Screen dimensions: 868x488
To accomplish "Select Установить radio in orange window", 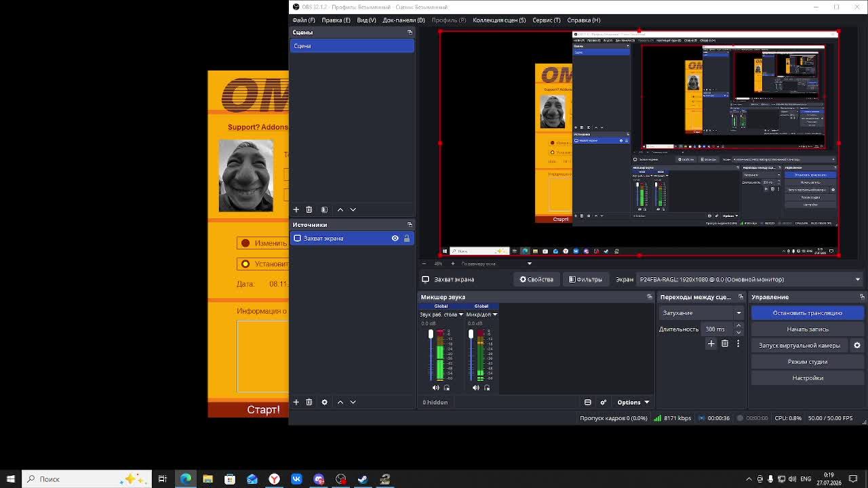I will tap(245, 264).
